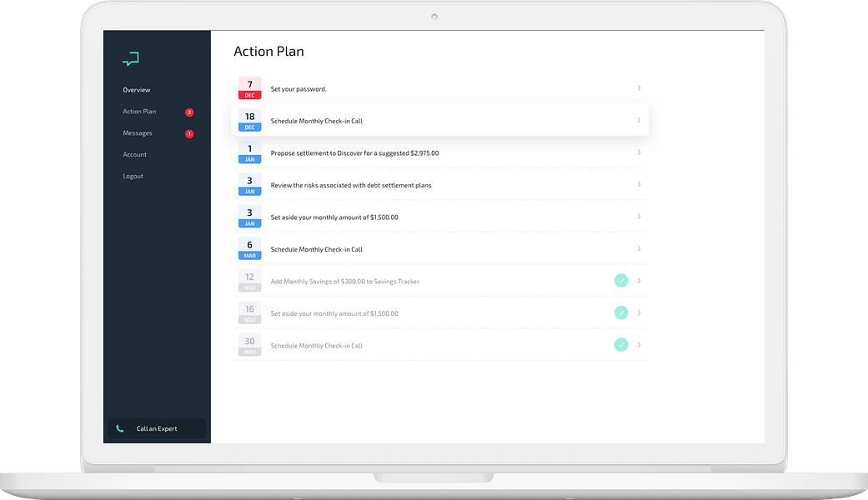Viewport: 868px width, 500px height.
Task: Open 16 NOV Set aside your monthly amount text
Action: click(334, 313)
